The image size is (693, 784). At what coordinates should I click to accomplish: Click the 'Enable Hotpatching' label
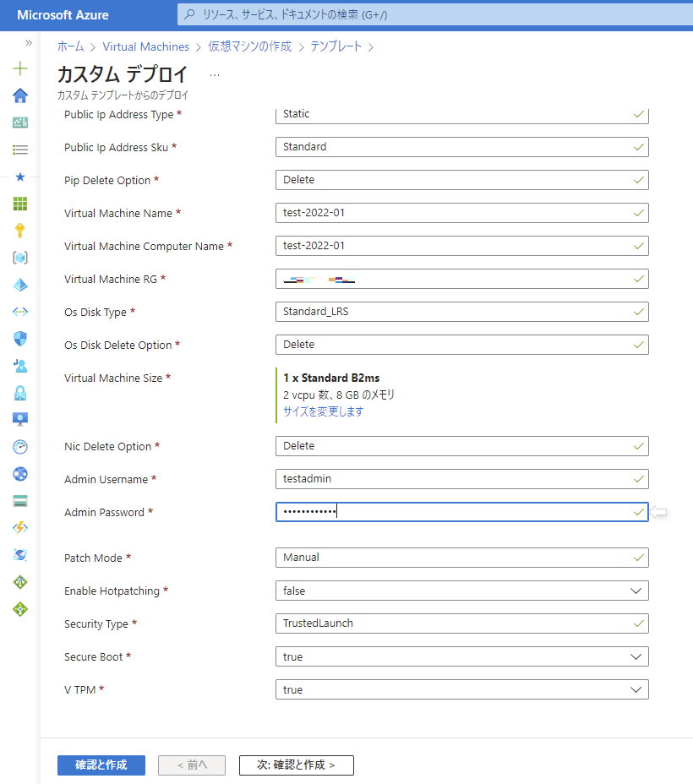[112, 591]
